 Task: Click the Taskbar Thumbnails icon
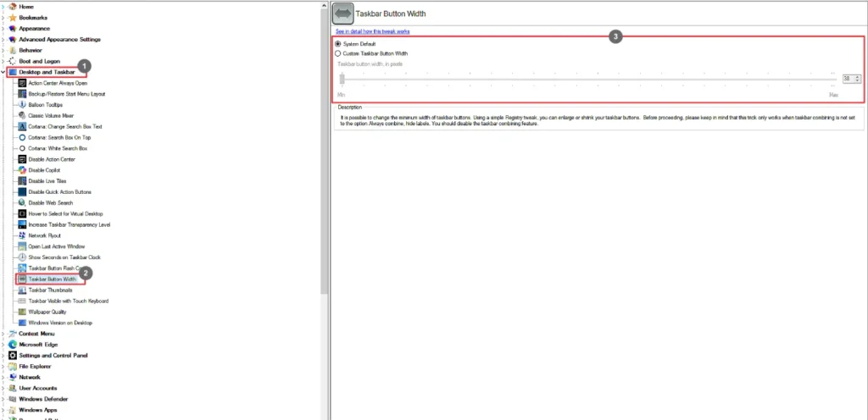[x=22, y=290]
